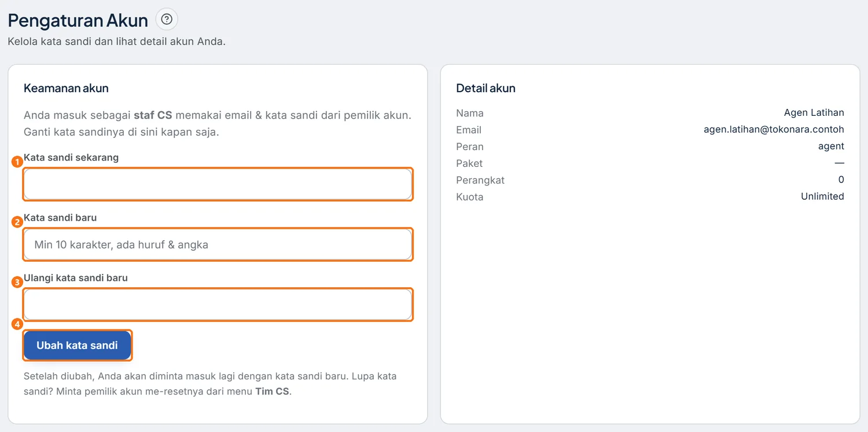The height and width of the screenshot is (432, 868).
Task: Click the bold staf CS text
Action: pos(153,115)
